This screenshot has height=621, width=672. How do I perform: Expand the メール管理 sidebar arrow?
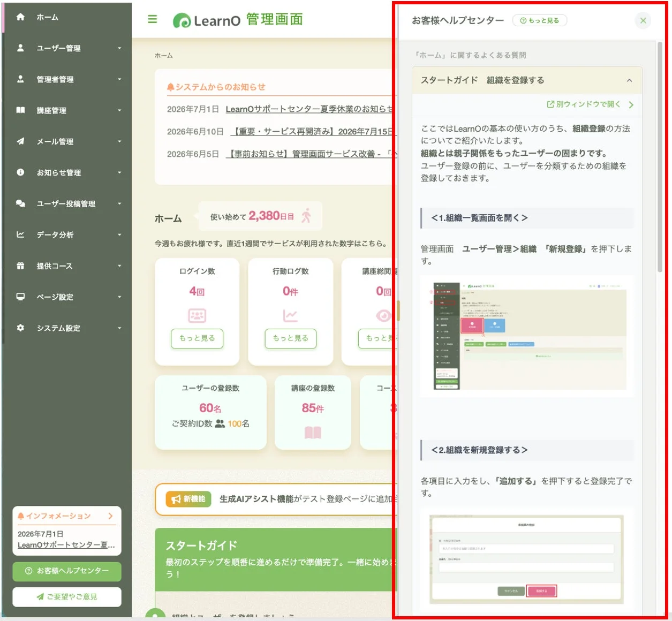(119, 141)
